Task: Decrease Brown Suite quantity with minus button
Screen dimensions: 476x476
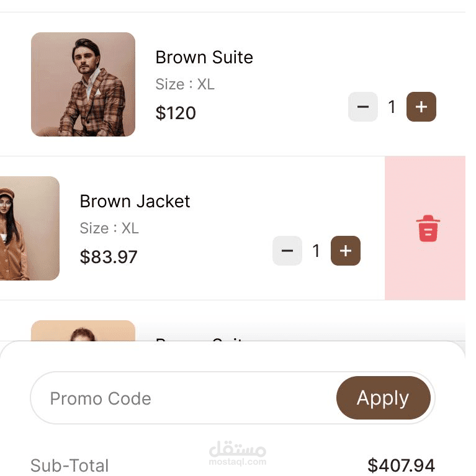Action: tap(363, 107)
